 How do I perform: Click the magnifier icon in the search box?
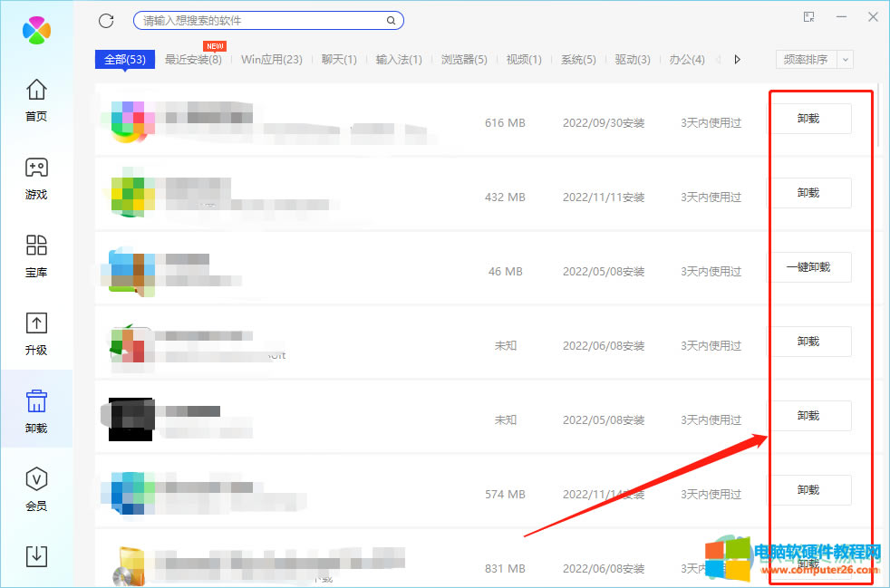391,20
